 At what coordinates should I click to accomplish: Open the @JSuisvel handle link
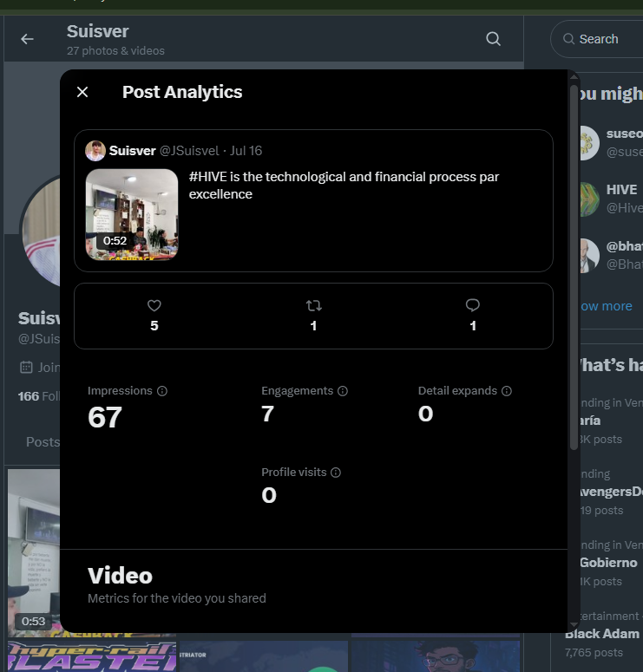point(189,151)
